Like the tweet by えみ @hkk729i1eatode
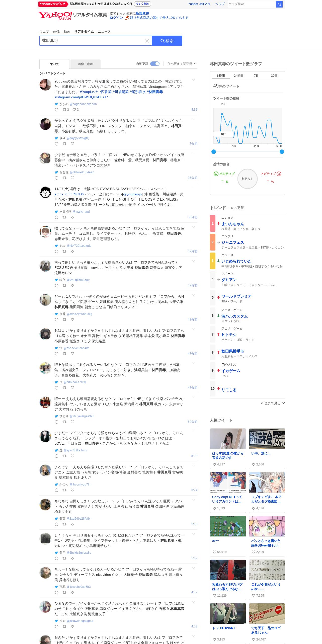Viewport: 322px width, 644px height. coord(72,251)
